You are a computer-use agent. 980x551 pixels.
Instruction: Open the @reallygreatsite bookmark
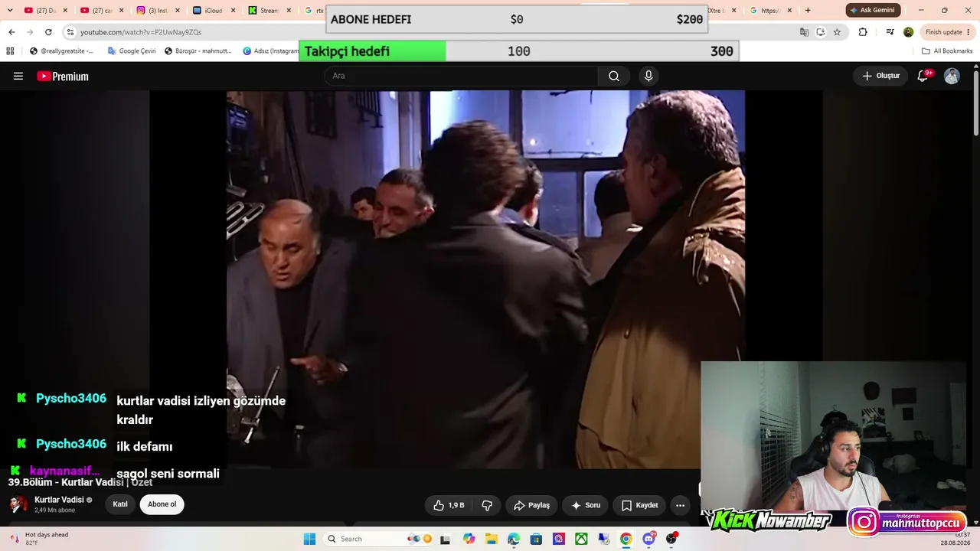[61, 51]
